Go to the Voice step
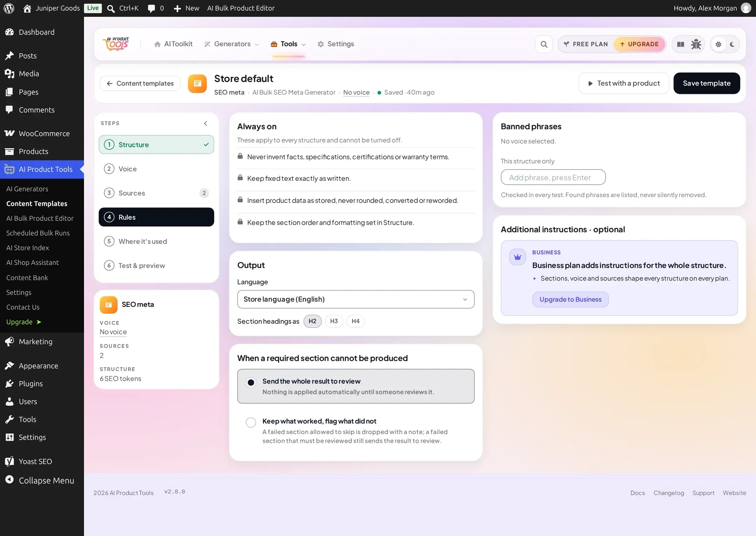 pyautogui.click(x=156, y=169)
